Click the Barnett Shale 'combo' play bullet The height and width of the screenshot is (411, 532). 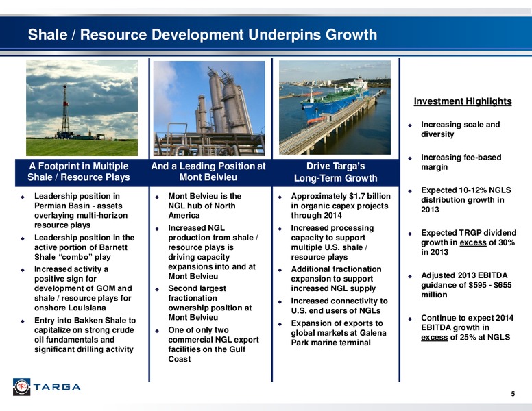click(x=84, y=247)
